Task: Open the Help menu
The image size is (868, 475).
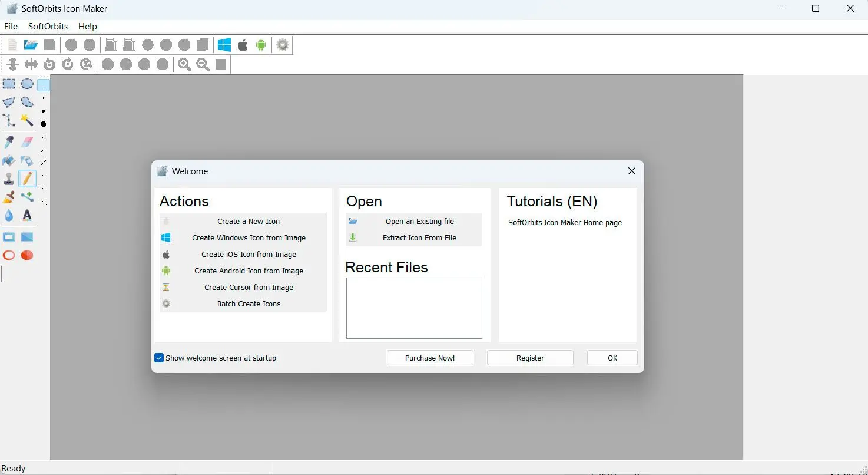Action: tap(88, 27)
